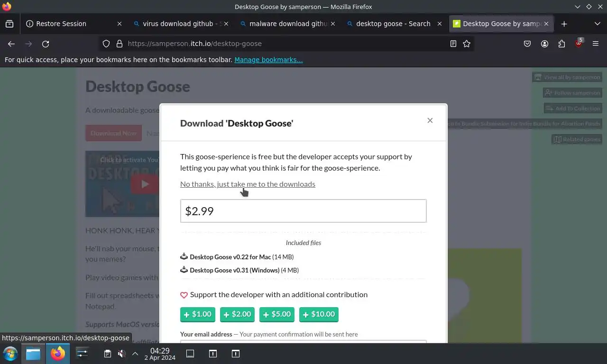This screenshot has width=607, height=364.
Task: Click the taskbar clock showing 04:29
Action: pos(160,354)
